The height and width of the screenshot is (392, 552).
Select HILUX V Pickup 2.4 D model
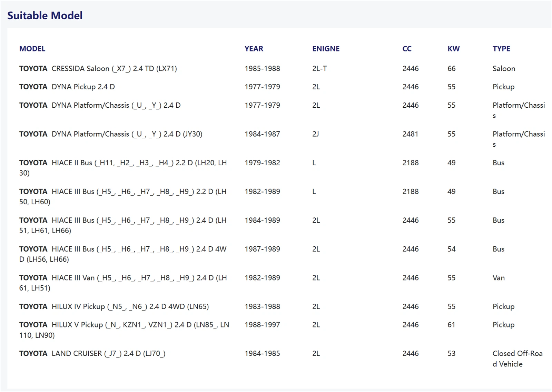(x=124, y=330)
